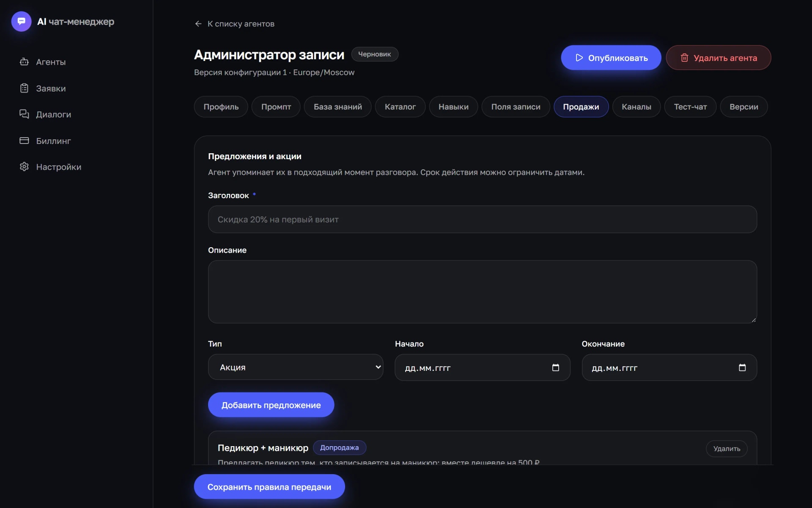
Task: Click the AI чат-менеджер logo icon
Action: pos(21,21)
